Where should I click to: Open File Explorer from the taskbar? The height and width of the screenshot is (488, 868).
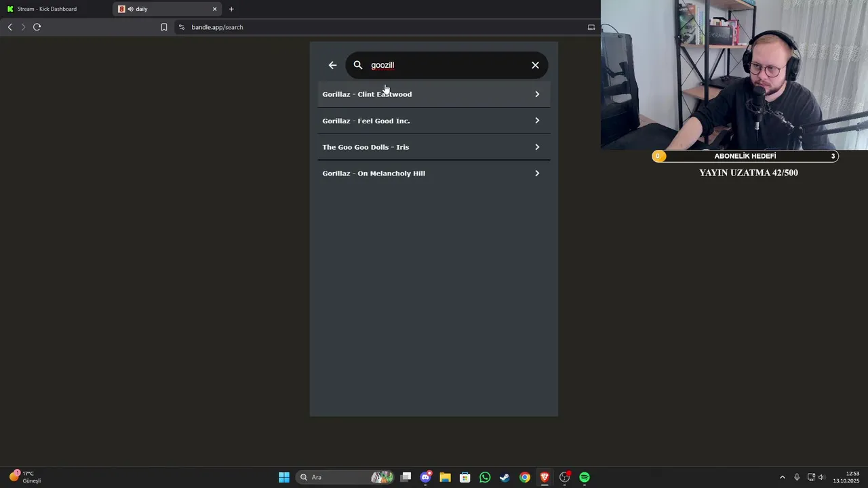click(445, 477)
